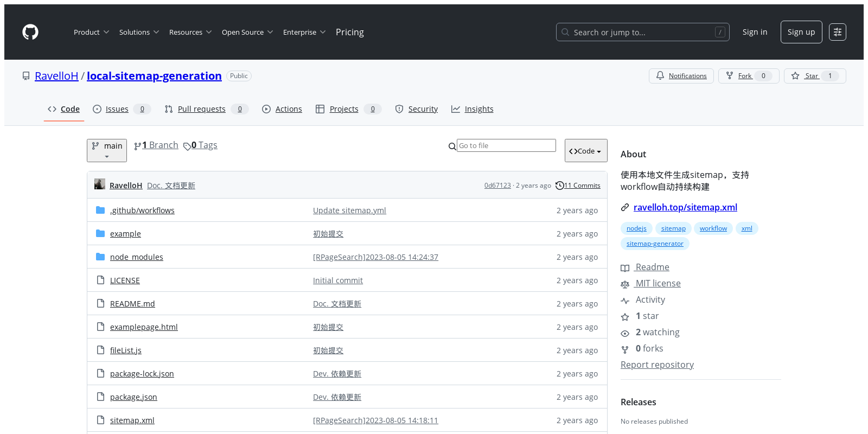Click the Security shield icon
The height and width of the screenshot is (434, 868).
pyautogui.click(x=399, y=109)
